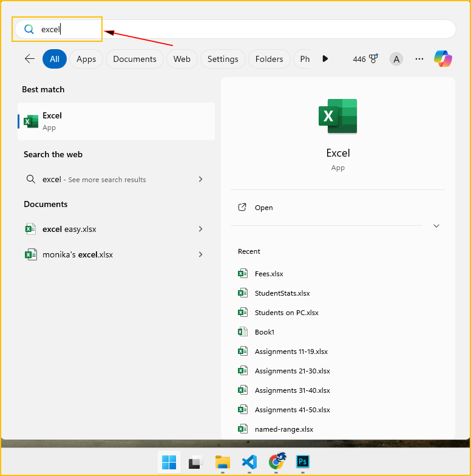Open File Explorer from the taskbar
Screen dimensions: 471x476
[x=223, y=462]
